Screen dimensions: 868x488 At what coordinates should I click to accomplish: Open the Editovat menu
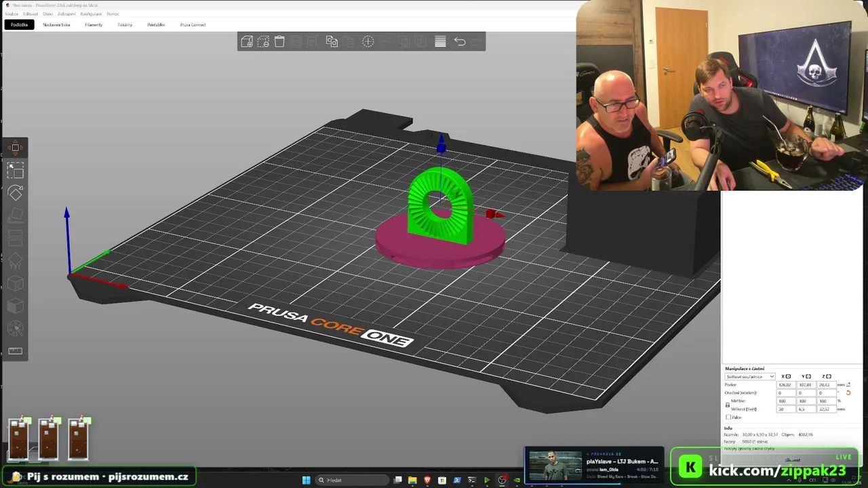click(x=31, y=14)
